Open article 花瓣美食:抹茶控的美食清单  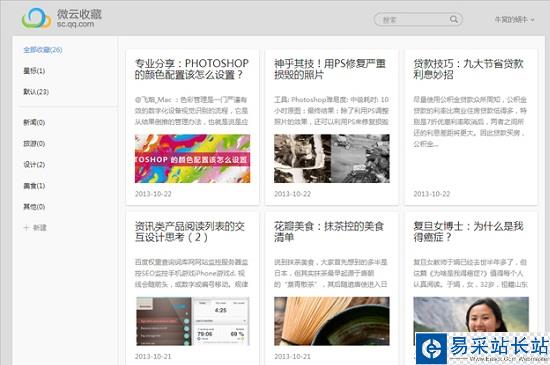(329, 232)
